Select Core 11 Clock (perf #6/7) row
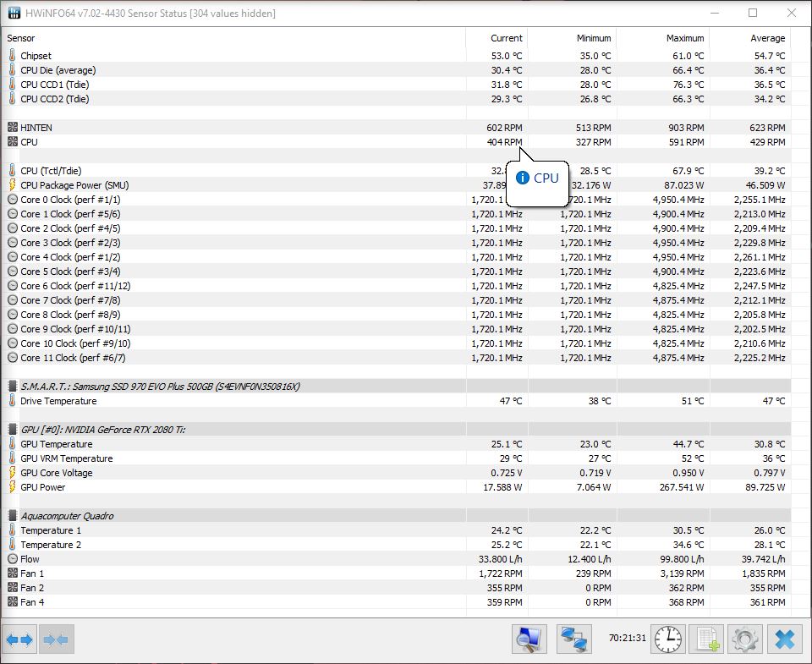The image size is (812, 664). tap(396, 358)
